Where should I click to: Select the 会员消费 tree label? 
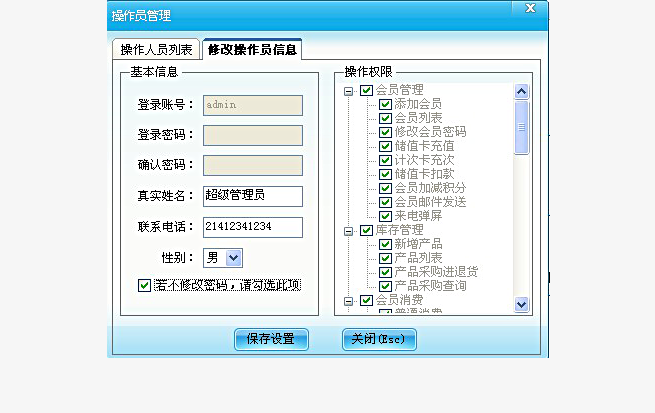[x=399, y=300]
